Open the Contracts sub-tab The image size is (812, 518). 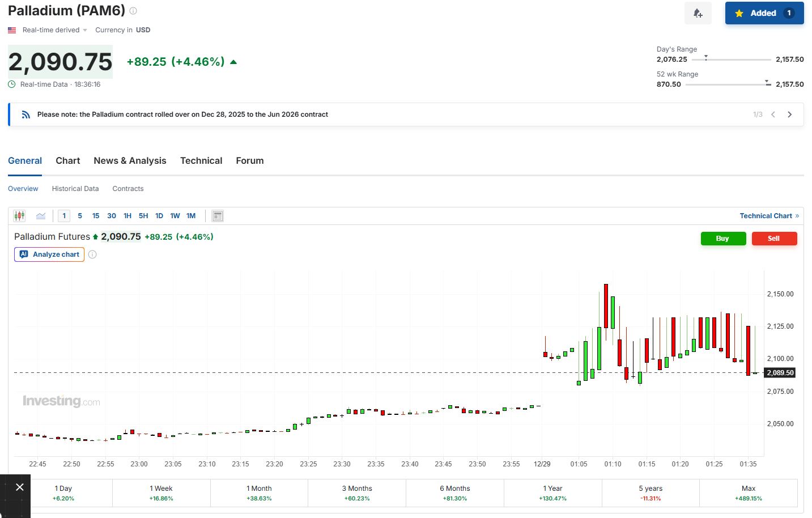pos(128,189)
